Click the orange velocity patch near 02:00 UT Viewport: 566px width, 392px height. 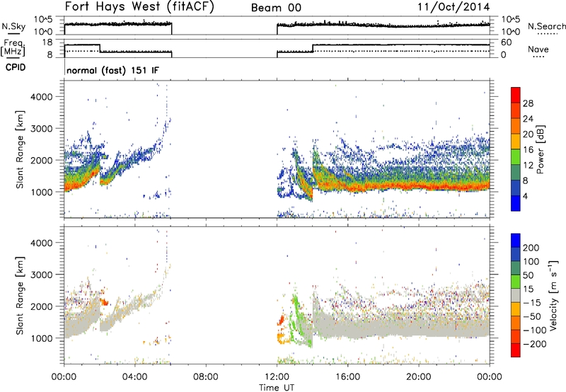(104, 301)
